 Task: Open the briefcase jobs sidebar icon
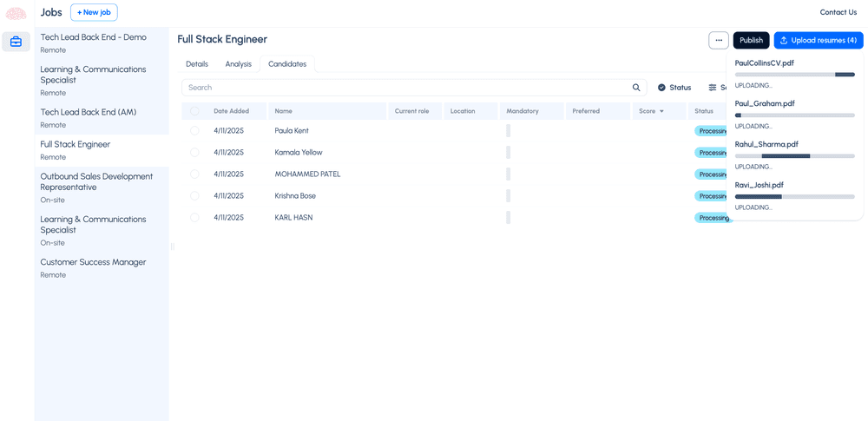(x=16, y=42)
